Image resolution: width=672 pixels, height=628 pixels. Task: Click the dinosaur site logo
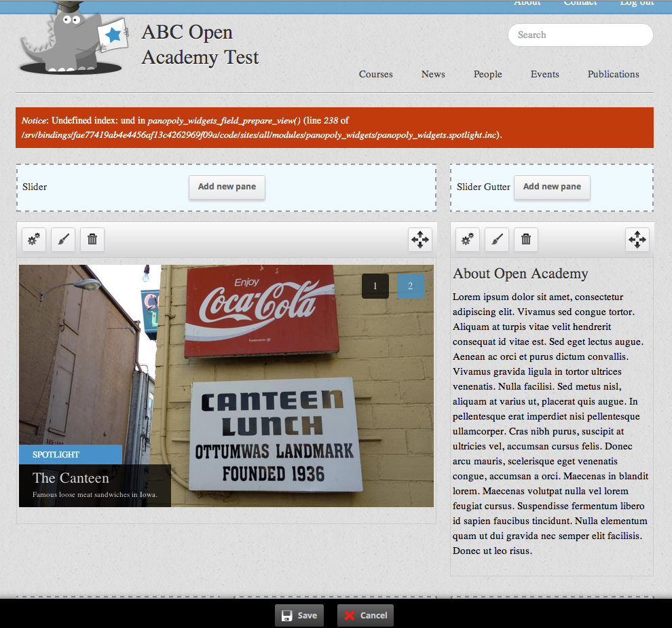(x=73, y=38)
